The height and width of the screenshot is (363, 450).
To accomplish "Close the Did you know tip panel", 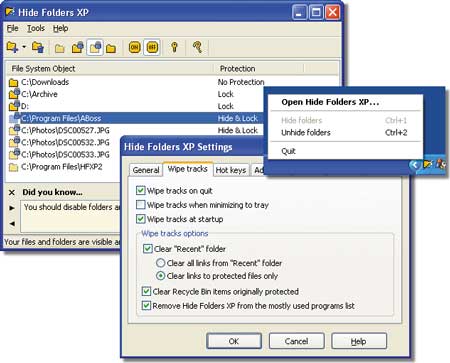I will [12, 192].
